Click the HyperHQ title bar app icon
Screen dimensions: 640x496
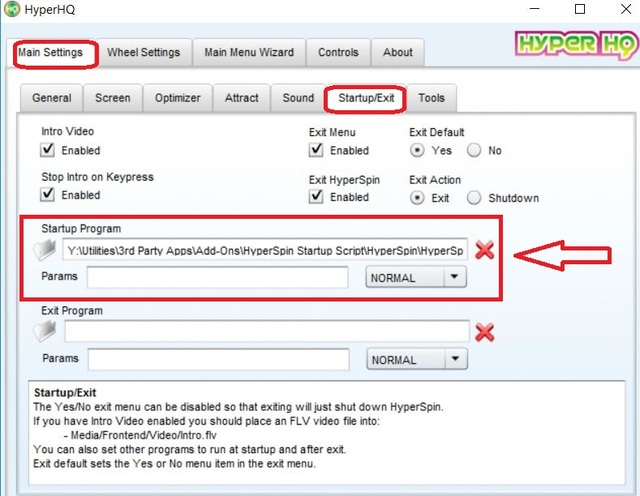pyautogui.click(x=13, y=10)
